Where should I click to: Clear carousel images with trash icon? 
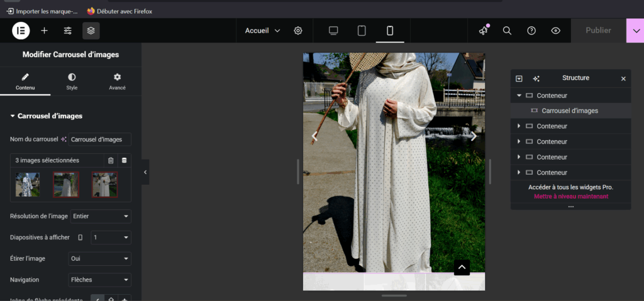pos(111,160)
